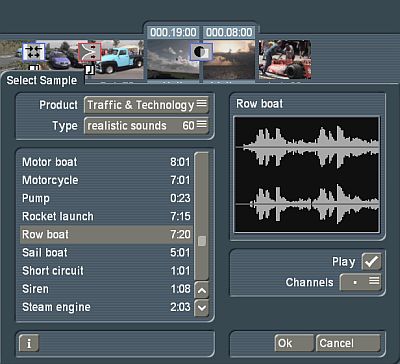The height and width of the screenshot is (364, 400).
Task: Select the Sail boat sample
Action: coord(106,253)
